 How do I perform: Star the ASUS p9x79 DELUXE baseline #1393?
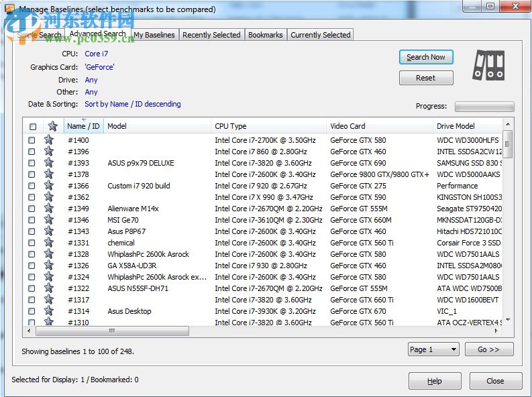tap(49, 163)
